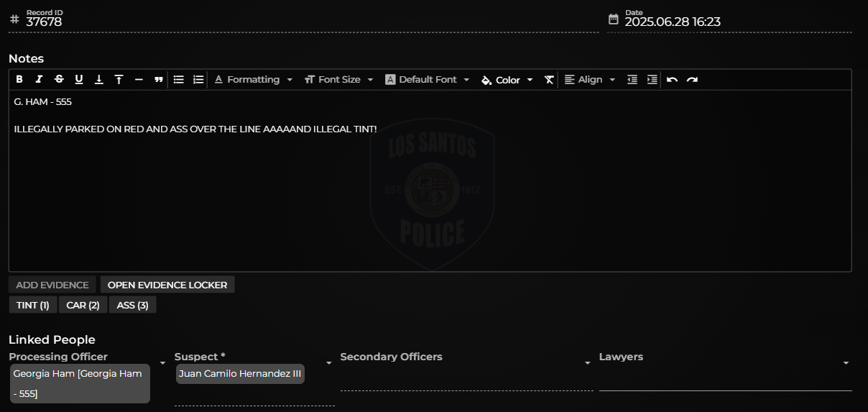This screenshot has height=412, width=868.
Task: Expand the Secondary Officers dropdown arrow
Action: 588,363
